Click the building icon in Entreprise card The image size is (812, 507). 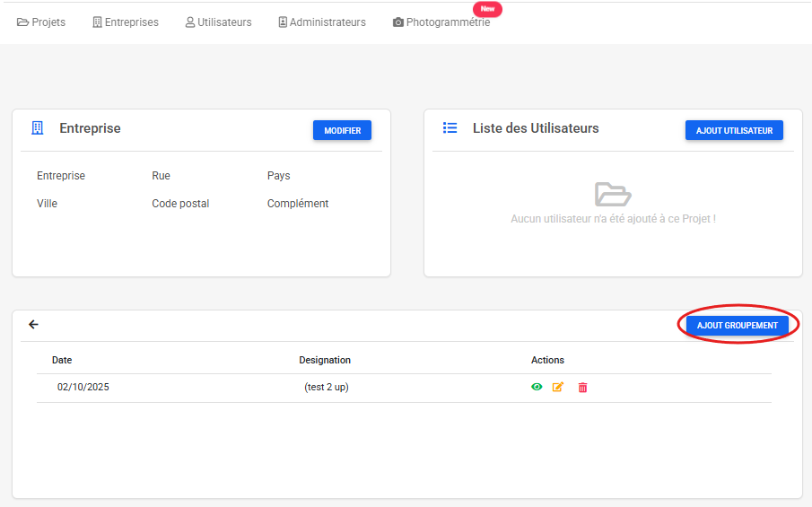click(x=37, y=128)
